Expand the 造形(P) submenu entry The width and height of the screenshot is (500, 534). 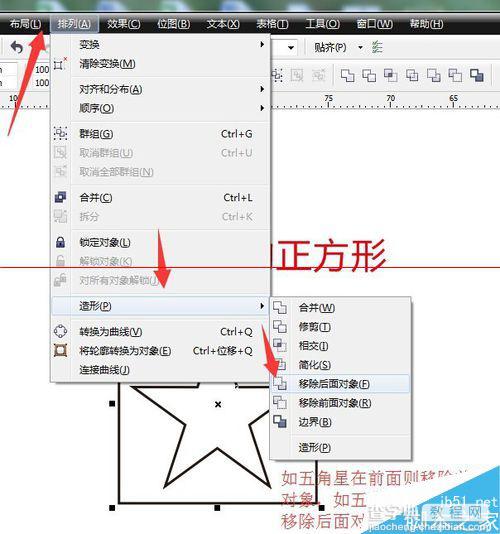(x=160, y=306)
